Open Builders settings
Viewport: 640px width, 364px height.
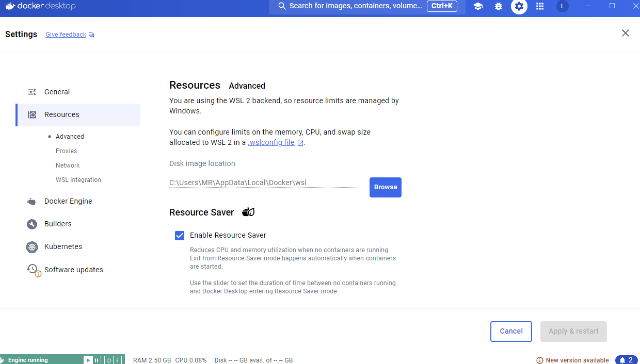click(x=78, y=224)
